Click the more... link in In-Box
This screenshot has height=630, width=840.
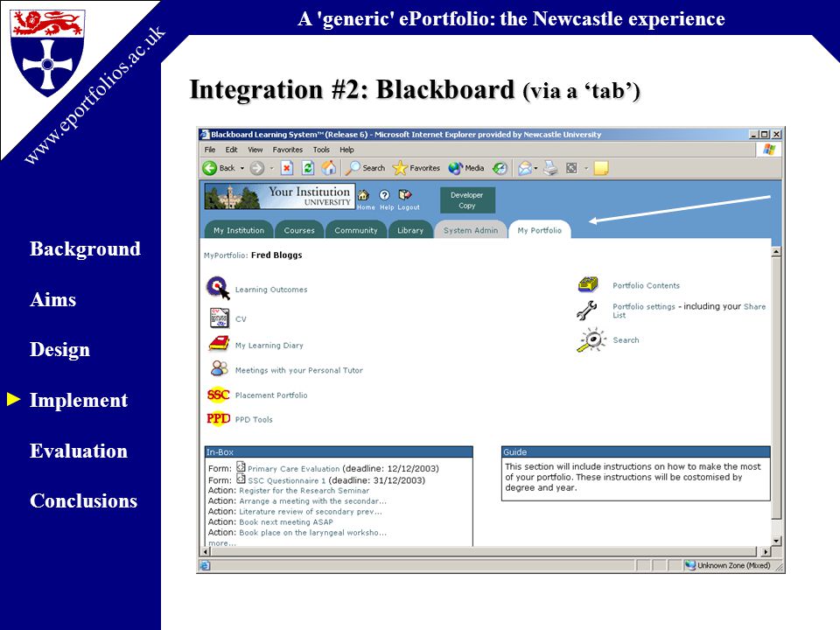coord(221,542)
